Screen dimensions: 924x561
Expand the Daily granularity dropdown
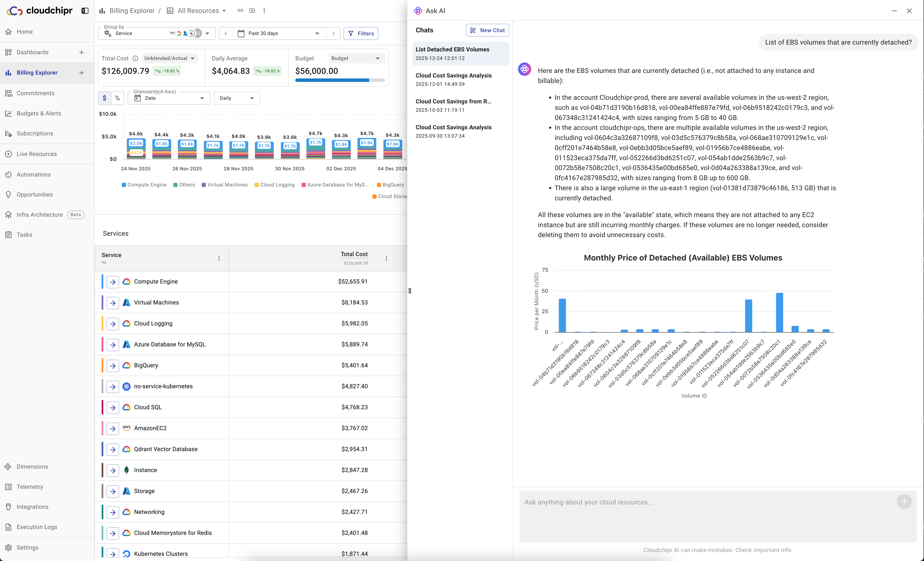click(x=237, y=98)
